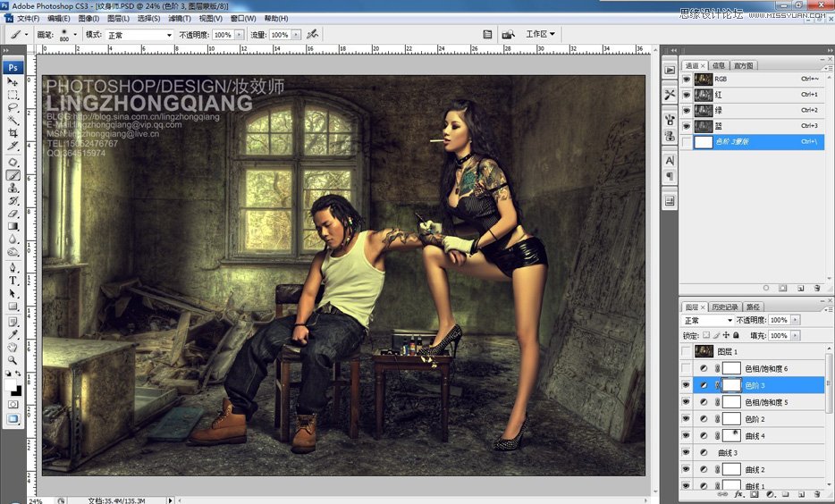The image size is (835, 504).
Task: Choose the Hand tool
Action: [x=13, y=347]
